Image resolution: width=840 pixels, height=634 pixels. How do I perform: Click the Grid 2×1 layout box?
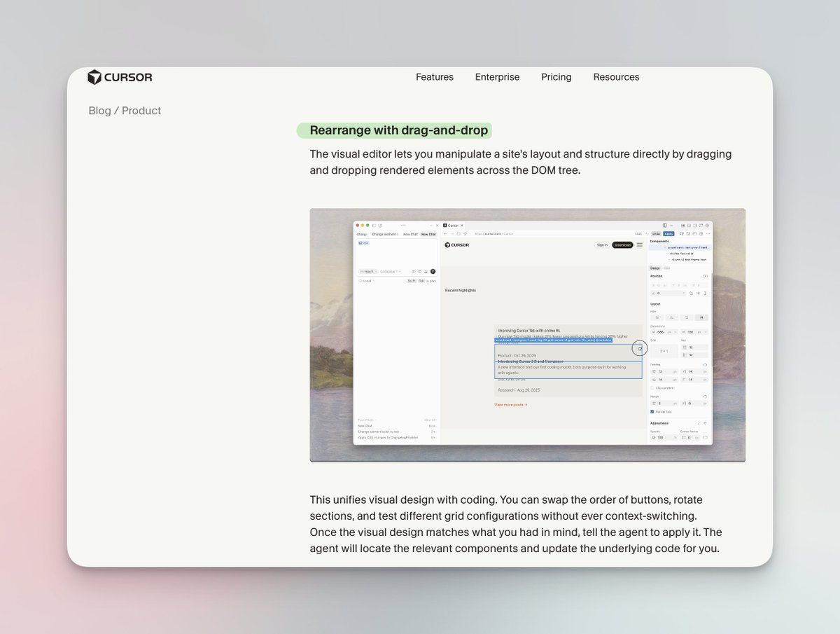(x=664, y=351)
